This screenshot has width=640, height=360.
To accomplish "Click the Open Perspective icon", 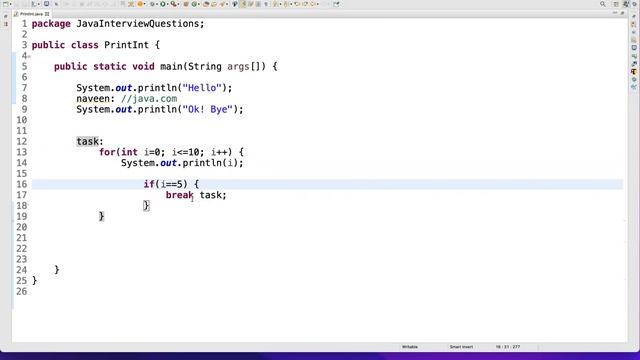I will point(616,4).
